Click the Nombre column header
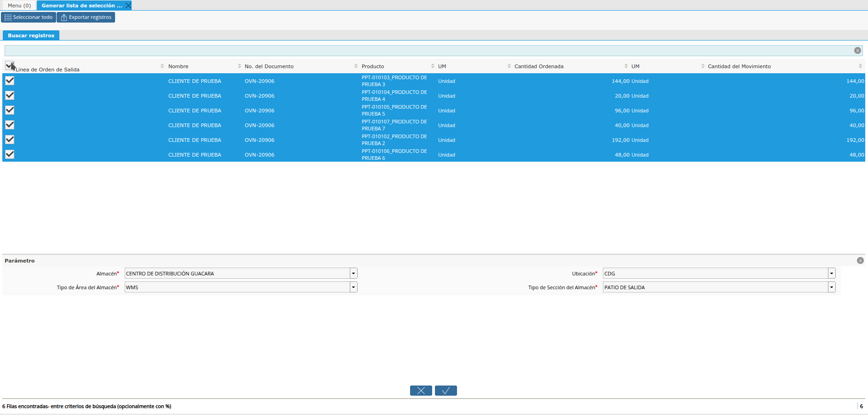 point(178,66)
